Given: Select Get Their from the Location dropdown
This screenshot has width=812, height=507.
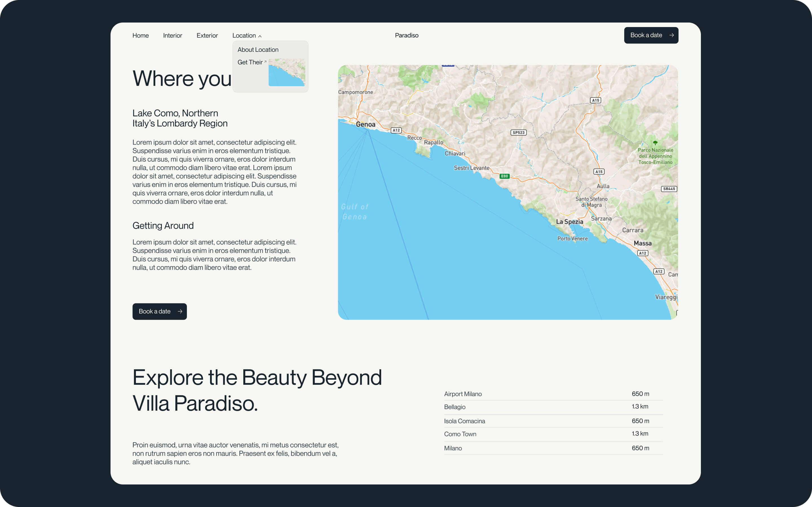Looking at the screenshot, I should coord(250,62).
